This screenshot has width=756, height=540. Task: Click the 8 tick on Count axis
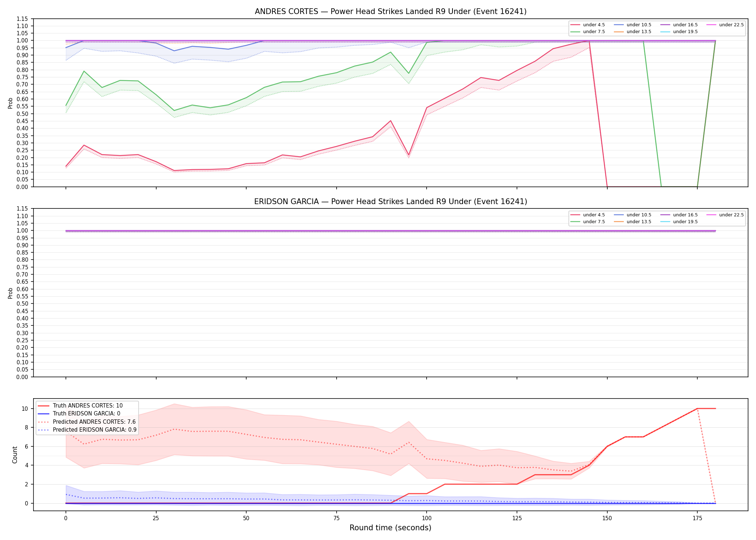click(x=27, y=428)
